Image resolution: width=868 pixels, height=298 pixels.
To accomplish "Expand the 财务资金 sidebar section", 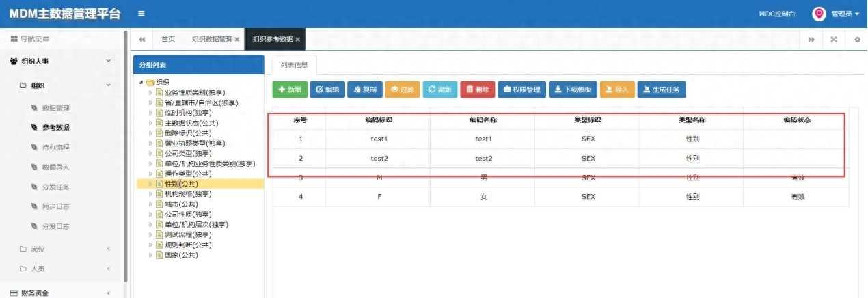I will pos(109,293).
